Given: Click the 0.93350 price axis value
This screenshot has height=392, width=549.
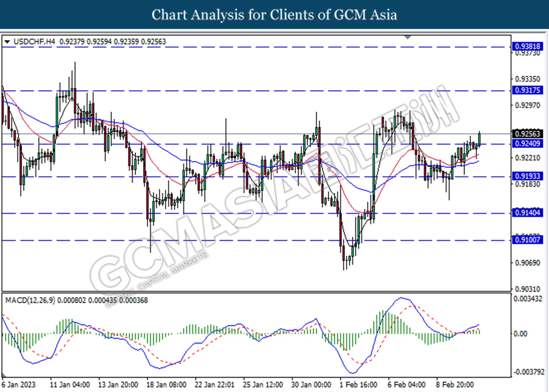Looking at the screenshot, I should pyautogui.click(x=527, y=79).
